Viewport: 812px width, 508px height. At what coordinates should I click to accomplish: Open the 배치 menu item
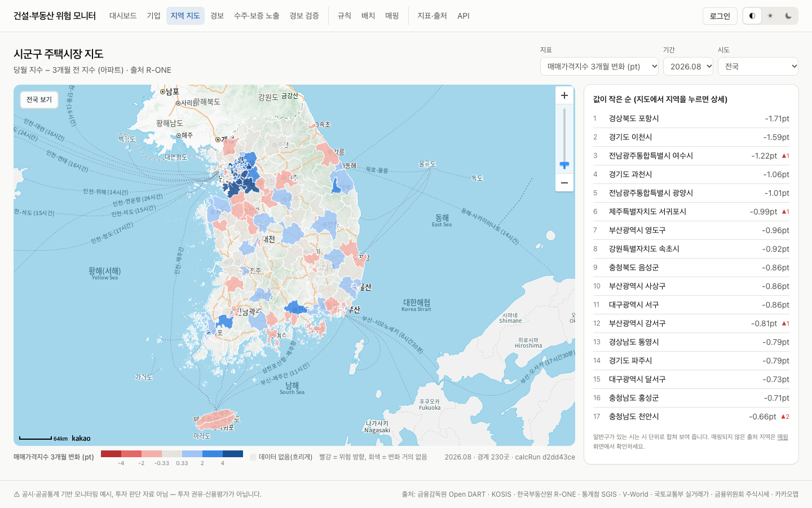pos(368,16)
